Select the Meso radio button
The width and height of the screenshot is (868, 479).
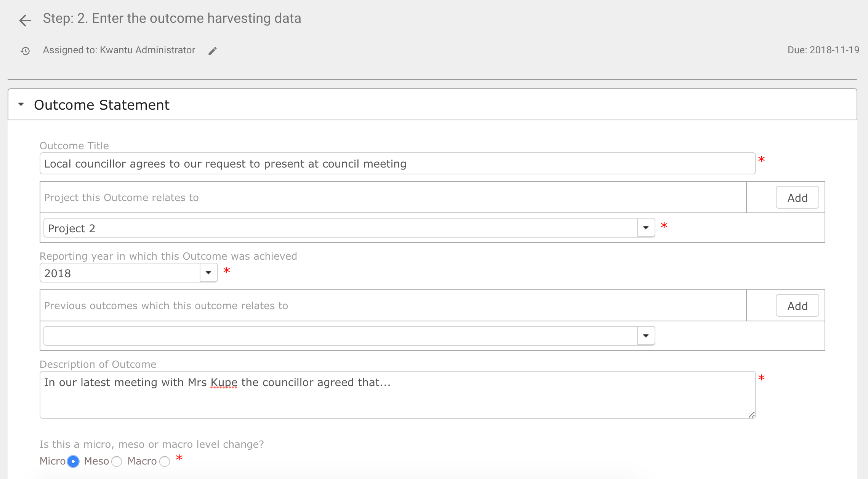point(117,461)
